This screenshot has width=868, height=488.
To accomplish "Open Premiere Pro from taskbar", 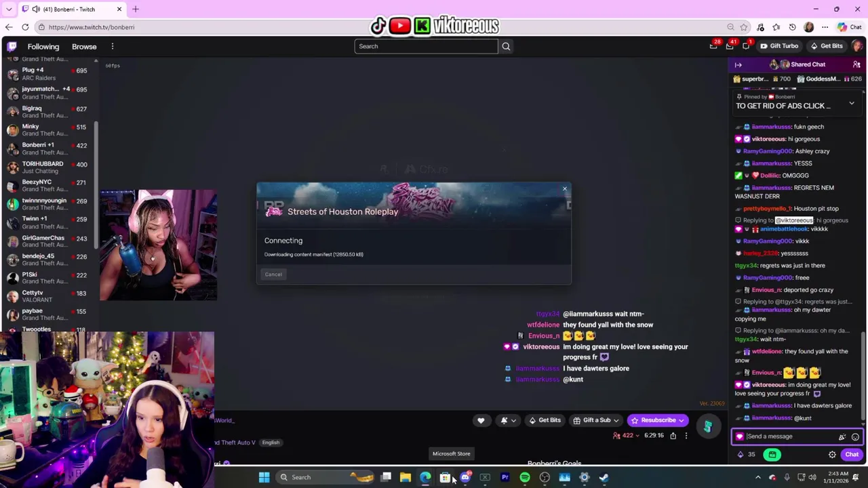I will (x=505, y=477).
